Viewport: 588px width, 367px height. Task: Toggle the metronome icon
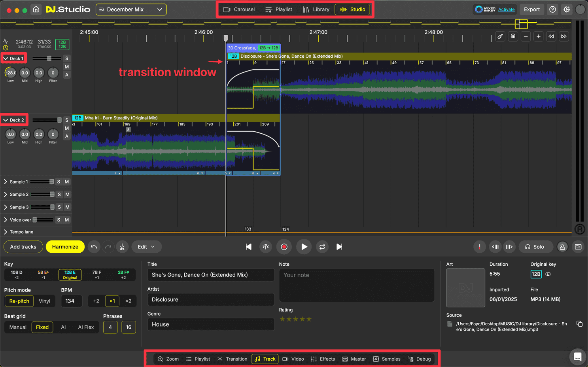(562, 247)
